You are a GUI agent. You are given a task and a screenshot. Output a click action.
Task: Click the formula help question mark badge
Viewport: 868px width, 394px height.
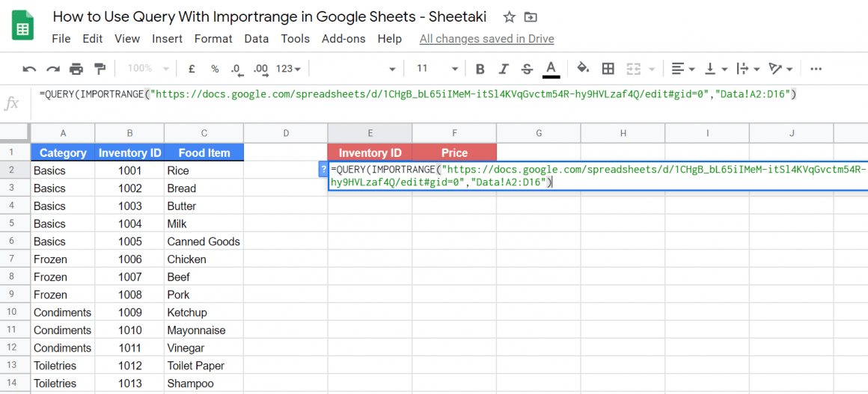click(x=323, y=170)
